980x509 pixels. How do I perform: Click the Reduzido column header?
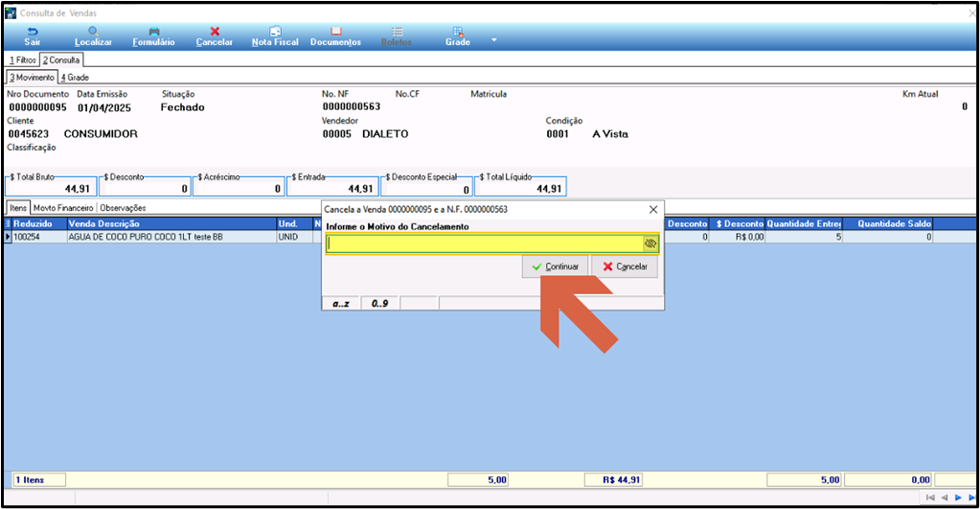click(39, 223)
